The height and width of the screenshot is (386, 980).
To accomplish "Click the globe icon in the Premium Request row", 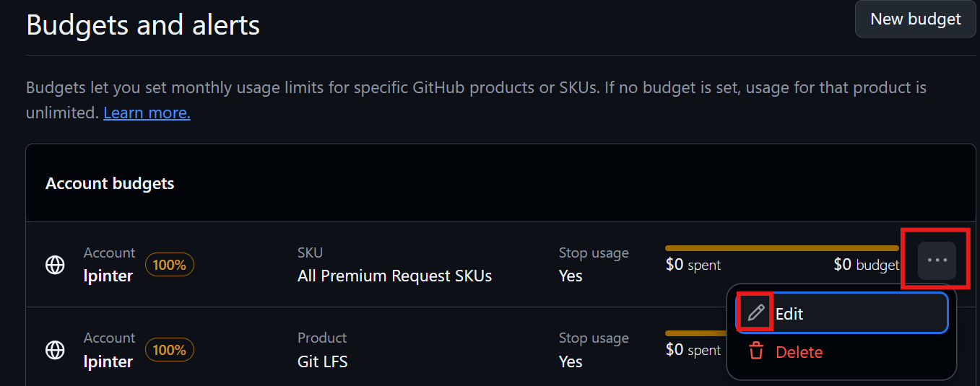I will (x=55, y=265).
